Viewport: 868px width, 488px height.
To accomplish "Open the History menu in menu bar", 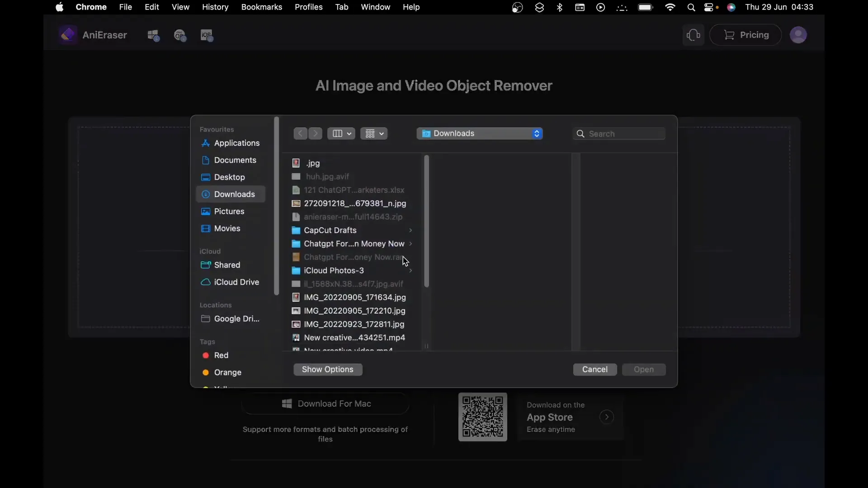I will (215, 7).
